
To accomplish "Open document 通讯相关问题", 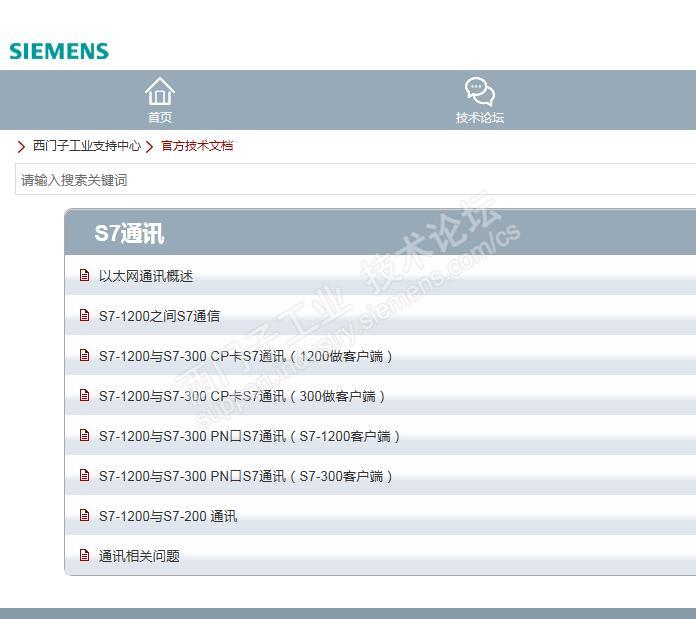I will (x=139, y=556).
